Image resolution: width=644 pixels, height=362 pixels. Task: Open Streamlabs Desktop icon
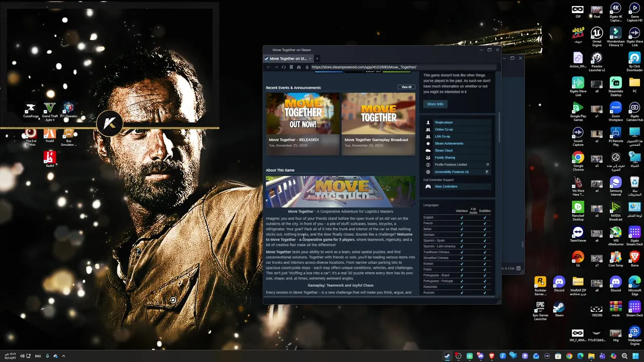615,86
